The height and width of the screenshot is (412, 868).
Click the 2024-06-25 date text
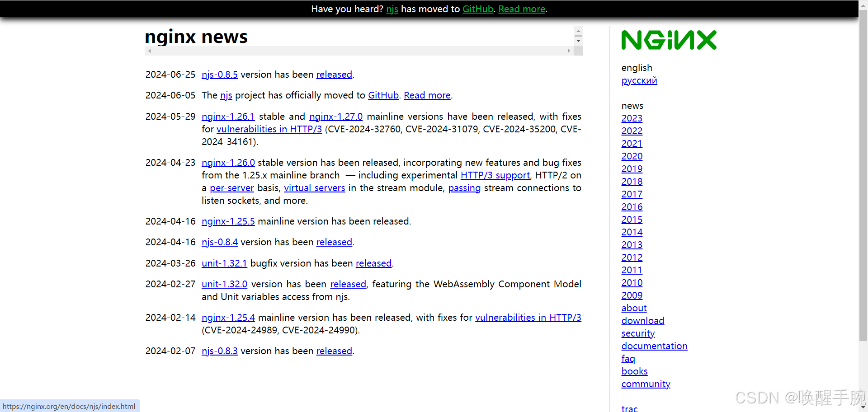click(x=170, y=75)
